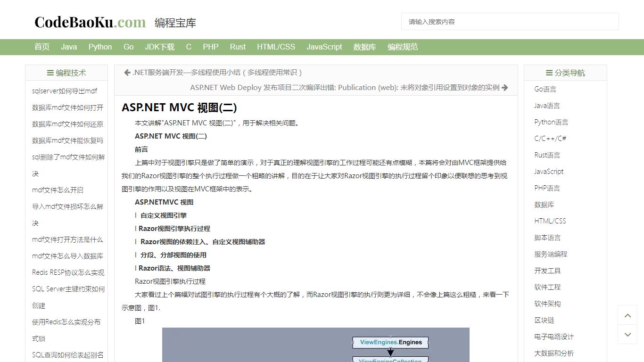Open sidebar link SQL Server主键约束如何创建

[x=68, y=297]
